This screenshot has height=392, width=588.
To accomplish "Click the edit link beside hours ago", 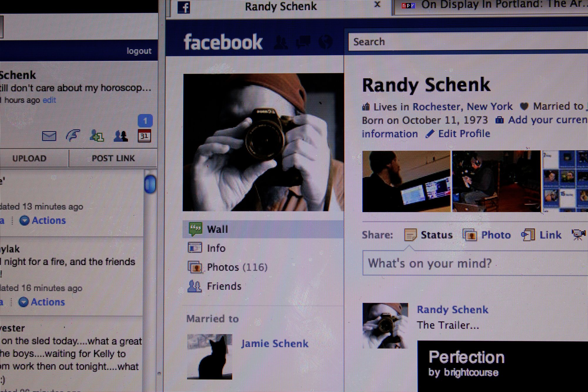I will [49, 100].
